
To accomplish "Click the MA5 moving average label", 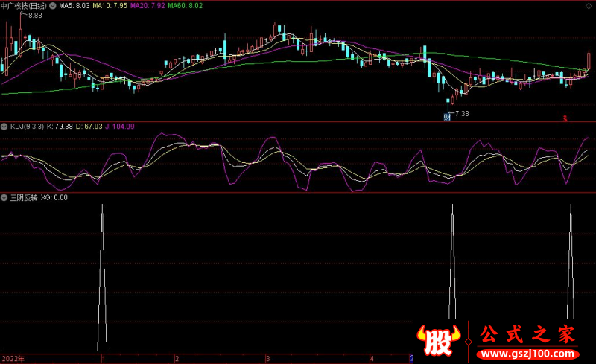I will 74,5.
